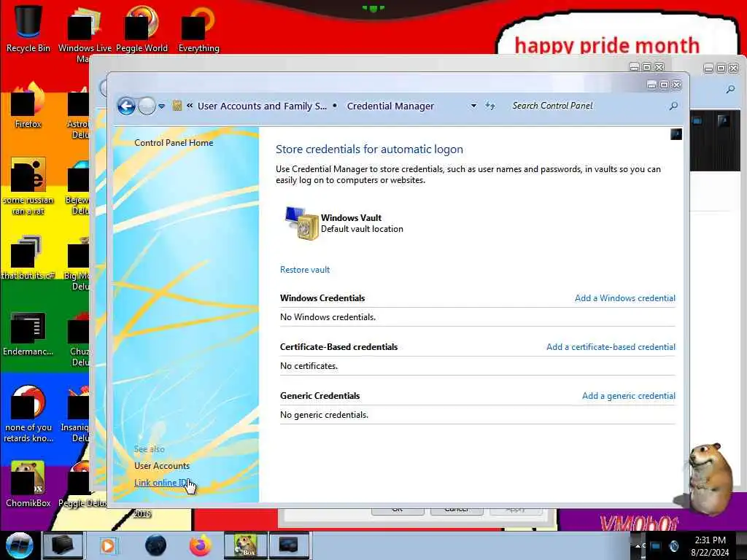Select the Endermanc... desktop icon
This screenshot has height=560, width=747.
28,333
